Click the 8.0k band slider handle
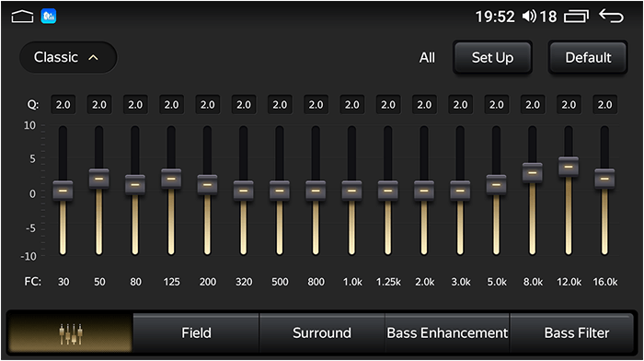The height and width of the screenshot is (361, 644). (x=533, y=173)
